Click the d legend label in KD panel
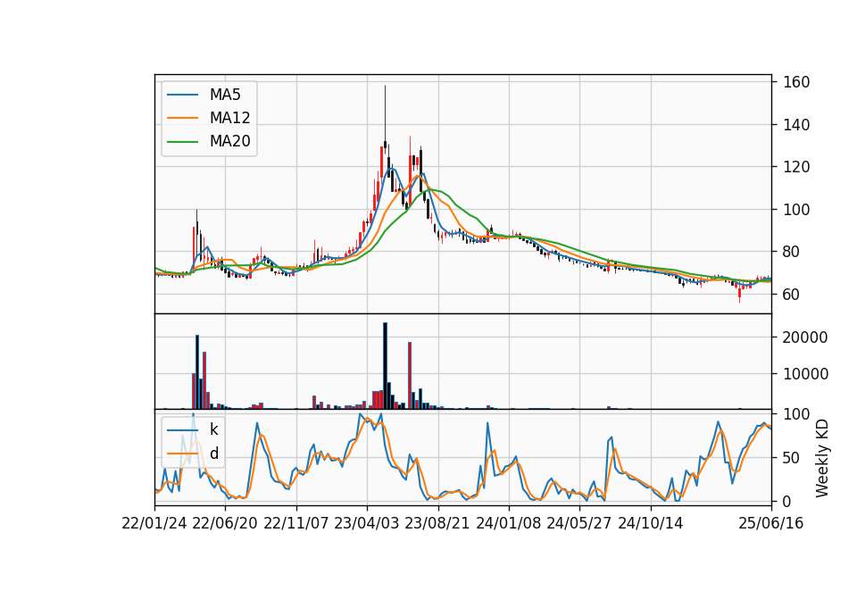 click(x=213, y=454)
